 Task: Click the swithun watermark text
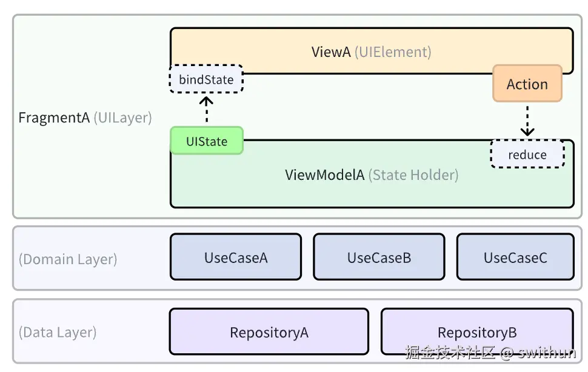point(546,353)
